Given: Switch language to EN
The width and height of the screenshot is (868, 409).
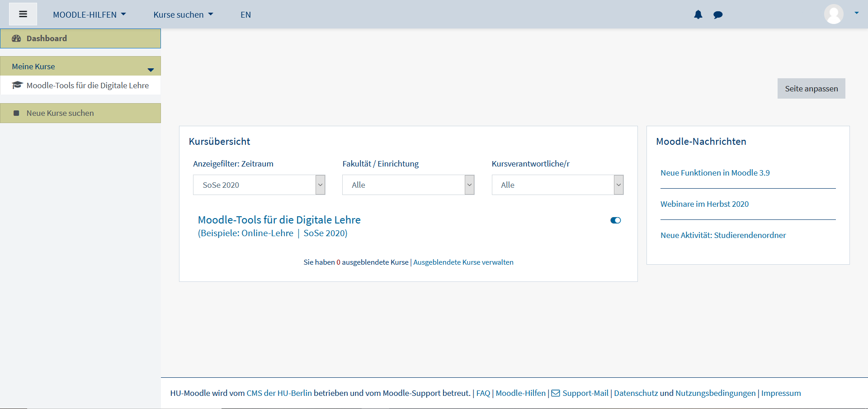Looking at the screenshot, I should tap(245, 14).
